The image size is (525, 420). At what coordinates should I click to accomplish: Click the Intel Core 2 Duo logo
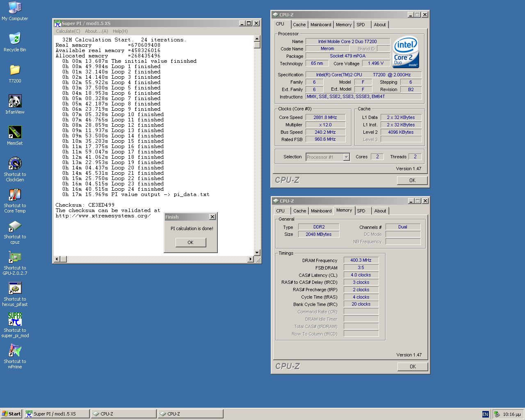click(x=406, y=52)
